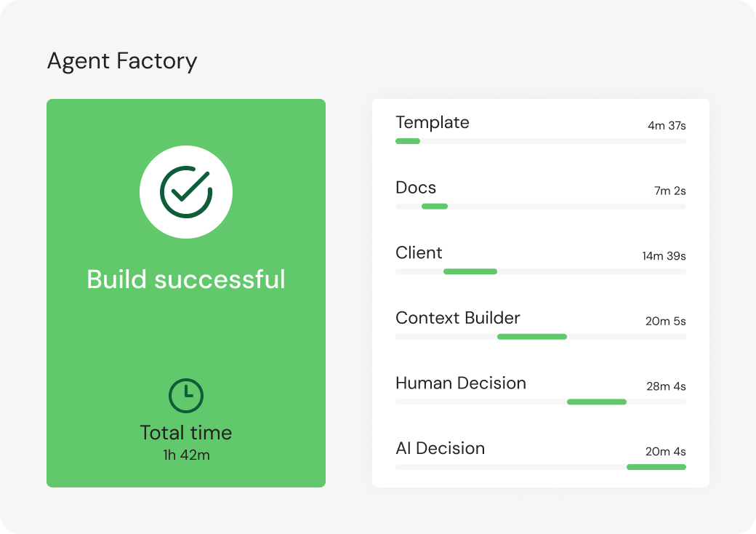This screenshot has width=756, height=534.
Task: Click the build success checkmark icon
Action: click(x=186, y=192)
